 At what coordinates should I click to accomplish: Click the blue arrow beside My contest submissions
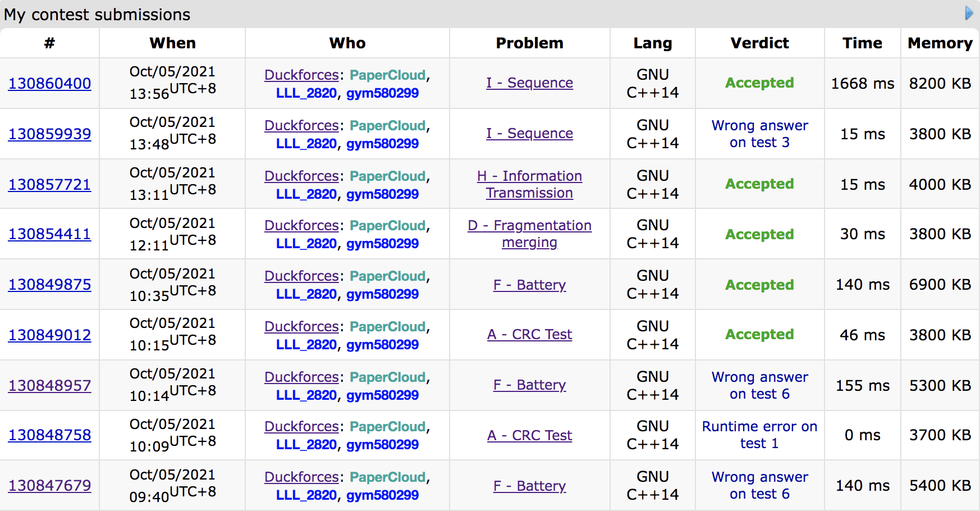click(x=969, y=13)
